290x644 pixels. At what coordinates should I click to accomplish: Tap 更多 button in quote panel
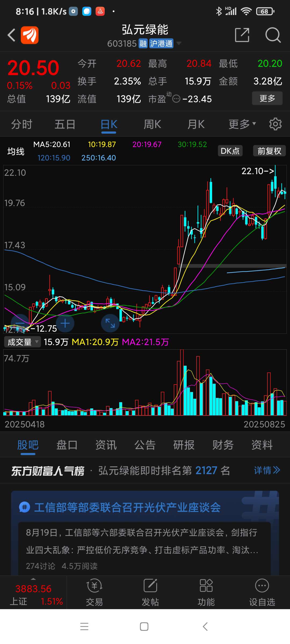(x=267, y=98)
